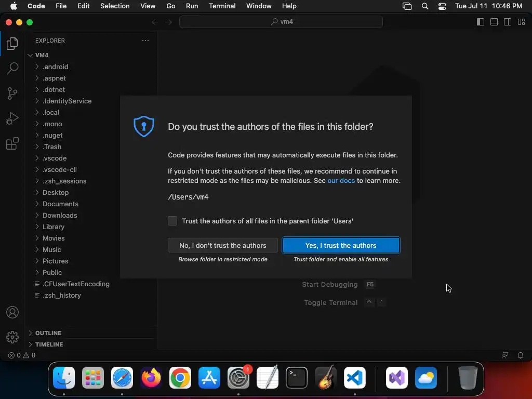The width and height of the screenshot is (532, 399).
Task: Check trust parent folder 'Users' checkbox
Action: (172, 221)
